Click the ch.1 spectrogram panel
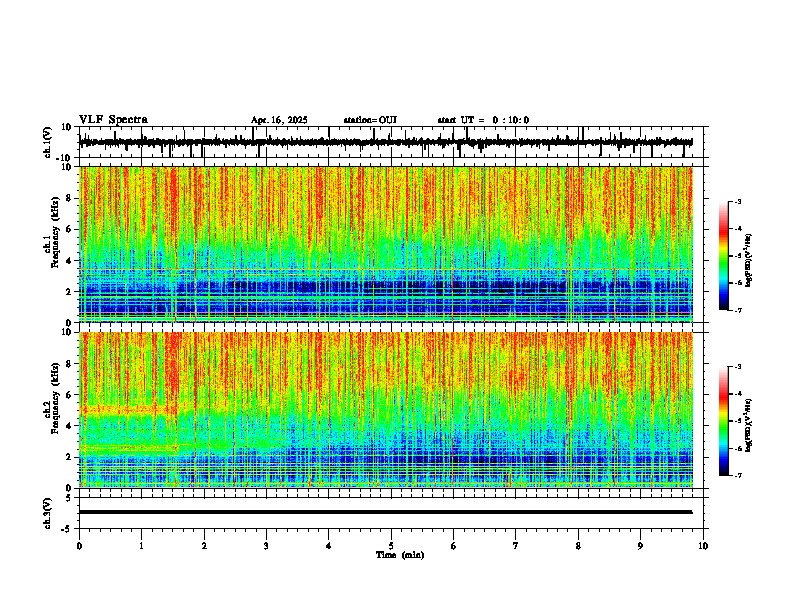792x612 pixels. 385,244
